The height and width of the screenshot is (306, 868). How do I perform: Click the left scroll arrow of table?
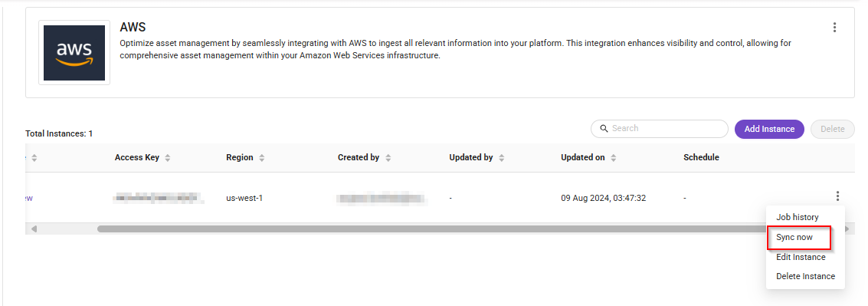pyautogui.click(x=34, y=229)
